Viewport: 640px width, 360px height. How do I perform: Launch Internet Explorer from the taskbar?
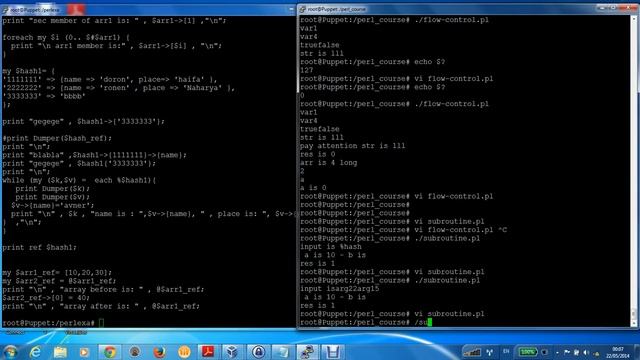pos(36,352)
